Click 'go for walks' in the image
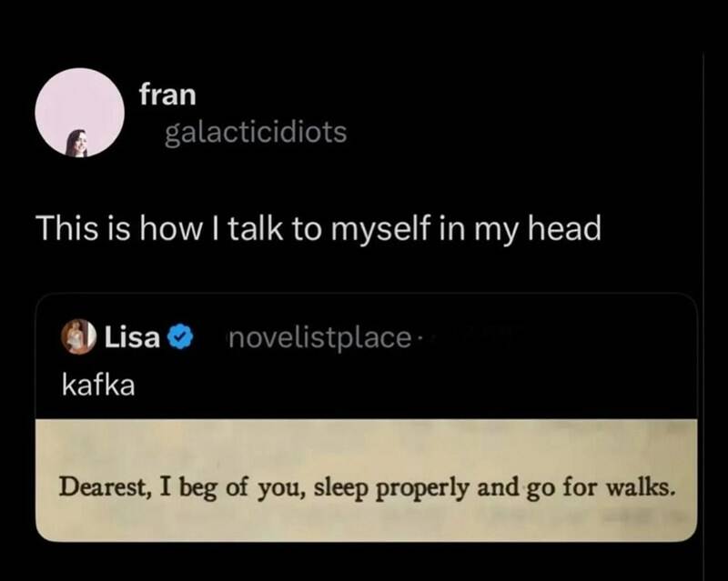Image resolution: width=728 pixels, height=581 pixels. point(601,489)
